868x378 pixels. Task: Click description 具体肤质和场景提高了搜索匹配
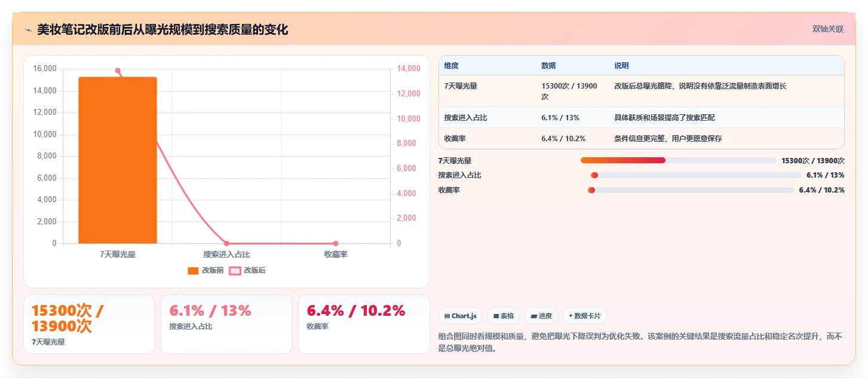664,118
